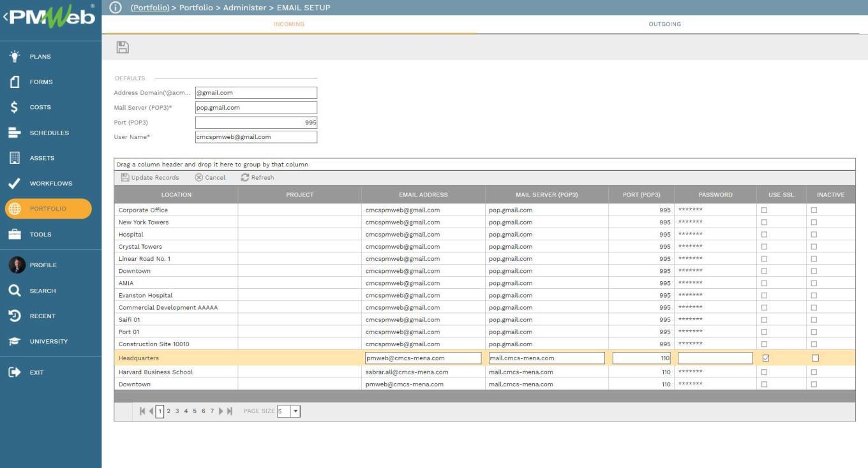Select the Linear Road No. 1 row
Screen dimensions: 868x468
[x=484, y=259]
